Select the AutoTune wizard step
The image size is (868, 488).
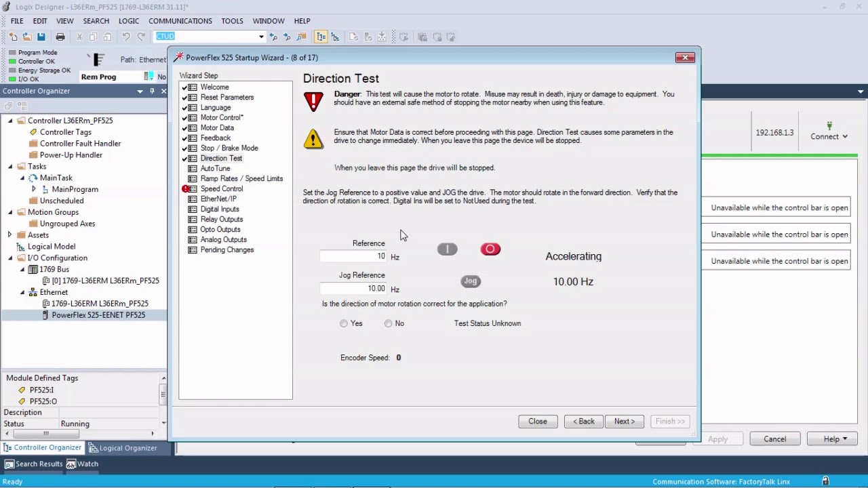coord(216,169)
